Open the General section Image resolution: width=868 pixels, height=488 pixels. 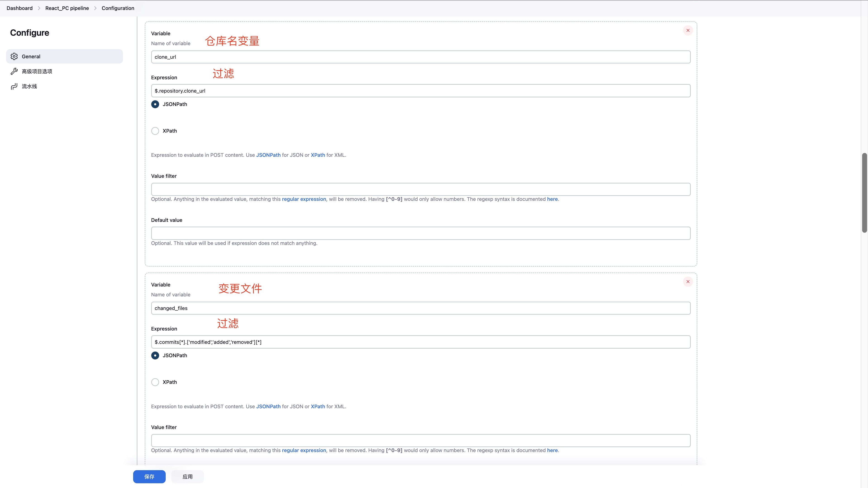pyautogui.click(x=64, y=56)
